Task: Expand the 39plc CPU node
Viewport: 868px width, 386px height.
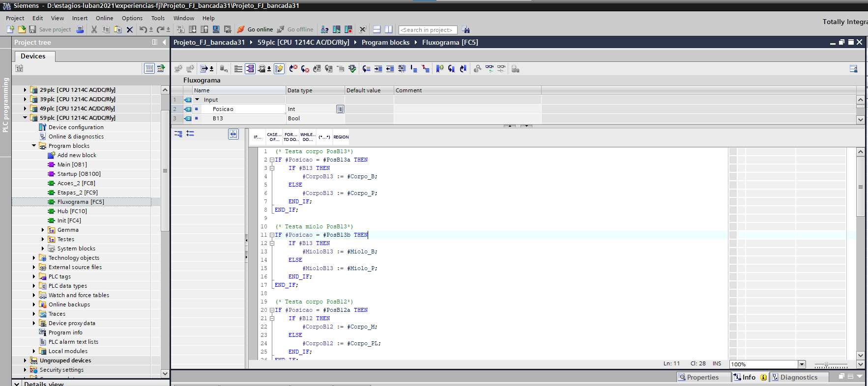Action: (25, 99)
